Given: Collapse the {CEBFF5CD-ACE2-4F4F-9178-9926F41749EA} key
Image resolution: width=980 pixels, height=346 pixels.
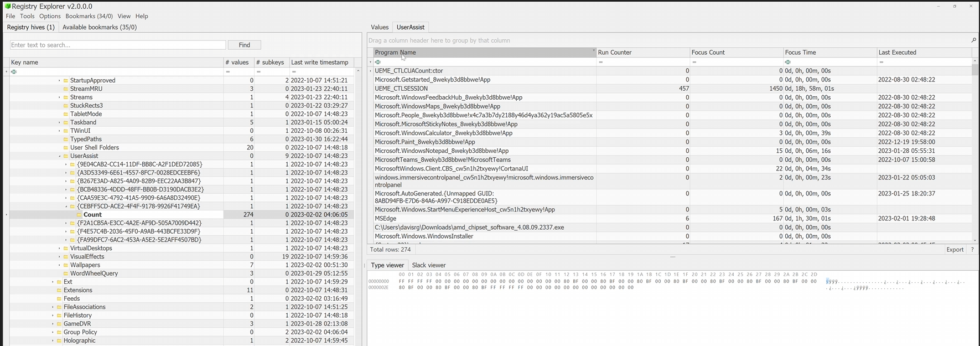Looking at the screenshot, I should (66, 206).
